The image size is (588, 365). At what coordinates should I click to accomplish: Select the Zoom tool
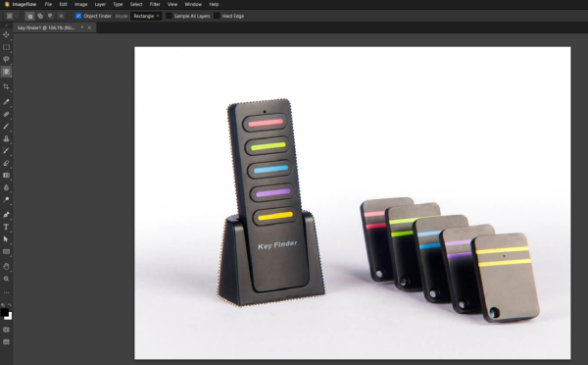6,279
